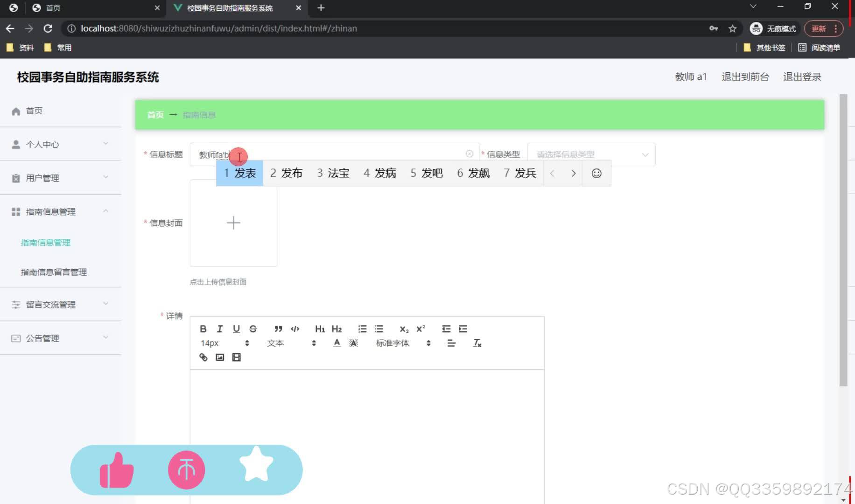Click 退出登录 to log out
This screenshot has height=504, width=855.
pyautogui.click(x=802, y=77)
